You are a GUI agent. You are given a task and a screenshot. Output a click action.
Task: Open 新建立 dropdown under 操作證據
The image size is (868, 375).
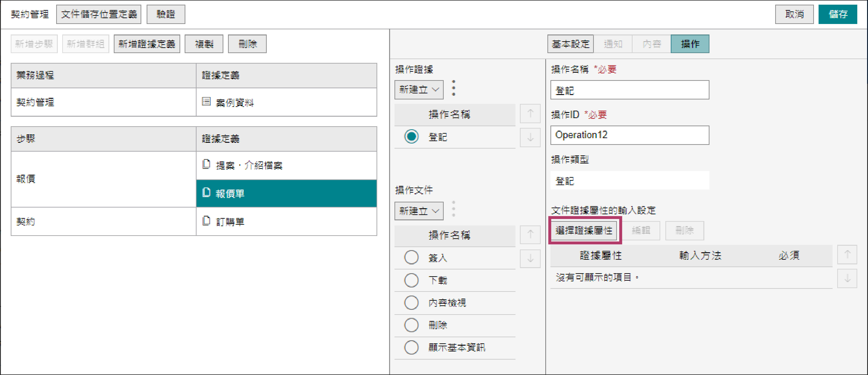[419, 89]
